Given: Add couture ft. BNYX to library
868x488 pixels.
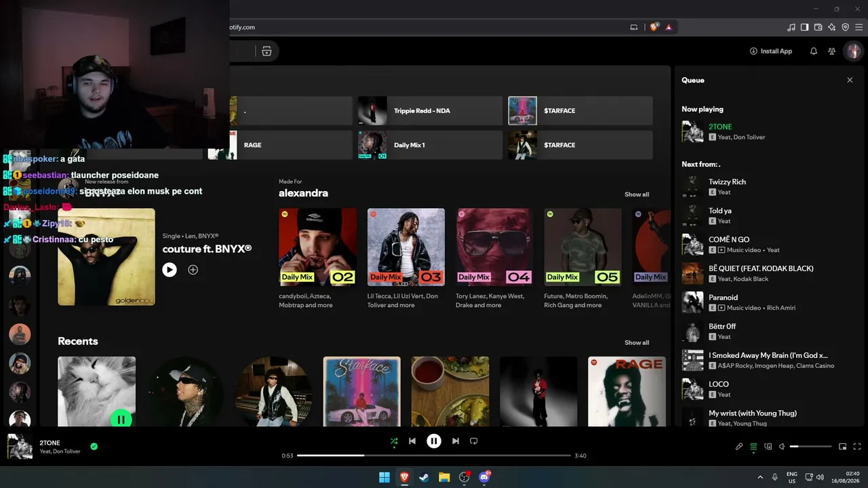Looking at the screenshot, I should (x=193, y=270).
